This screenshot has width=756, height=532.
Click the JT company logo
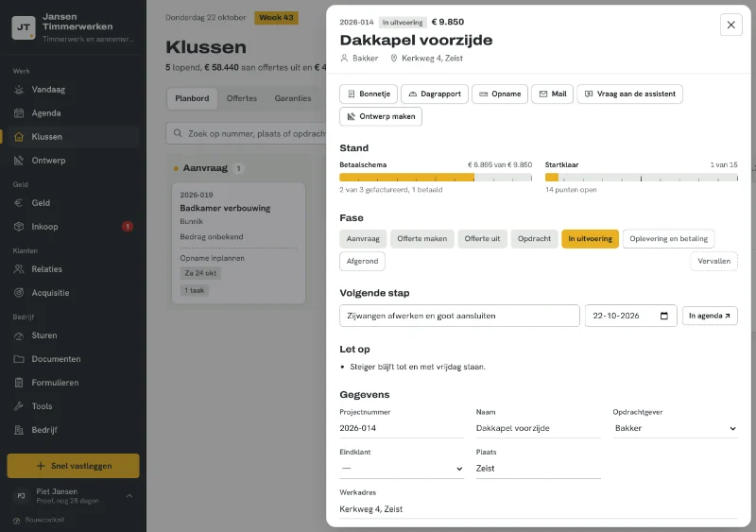coord(23,27)
